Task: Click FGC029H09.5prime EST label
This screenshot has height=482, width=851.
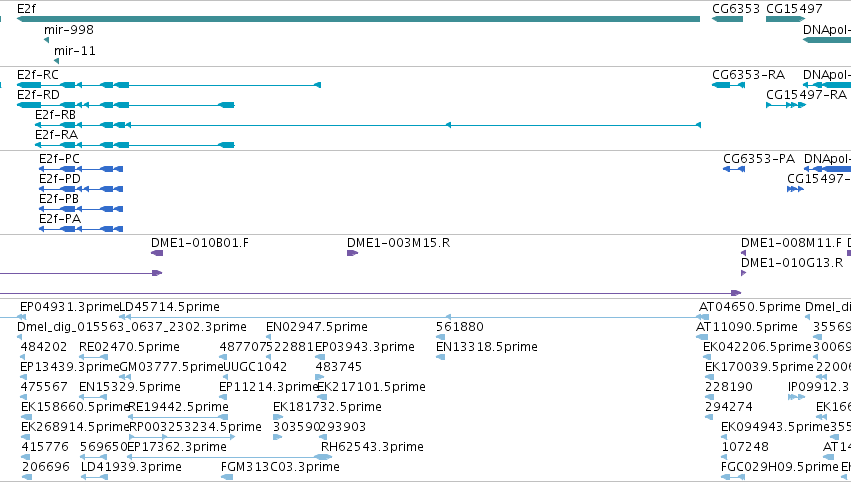Action: click(x=780, y=467)
